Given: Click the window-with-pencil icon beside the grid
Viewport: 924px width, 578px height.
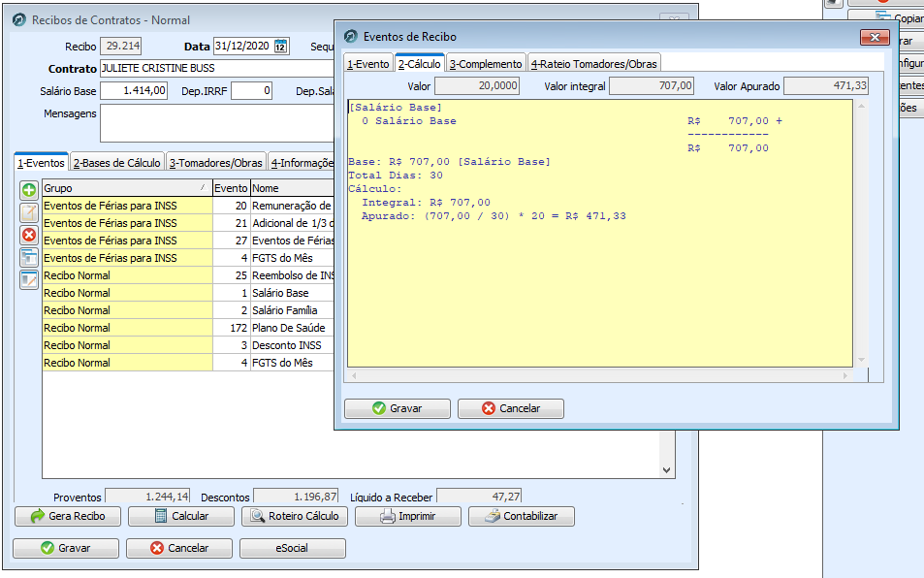Looking at the screenshot, I should [x=29, y=280].
